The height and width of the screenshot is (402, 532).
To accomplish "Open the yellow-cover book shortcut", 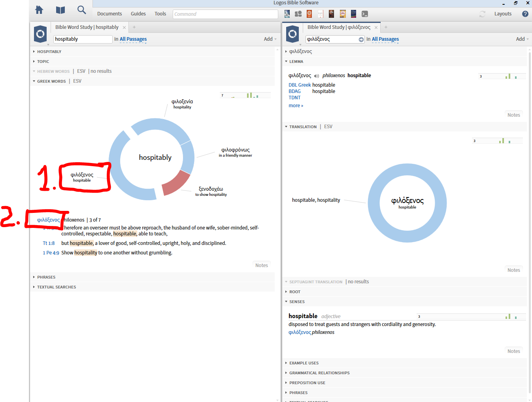I will point(343,14).
